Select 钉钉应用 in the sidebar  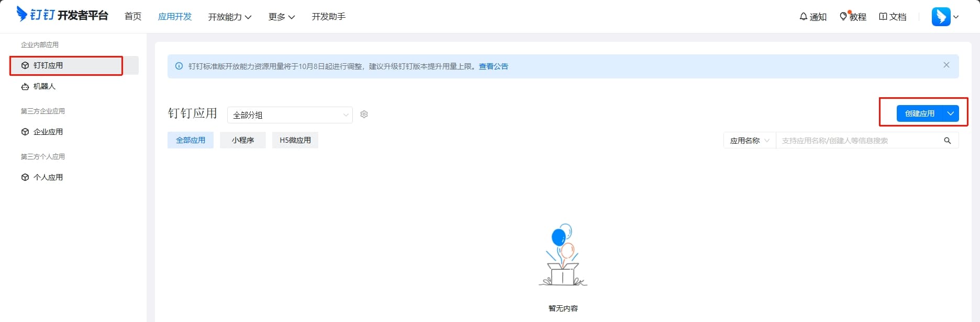point(74,65)
